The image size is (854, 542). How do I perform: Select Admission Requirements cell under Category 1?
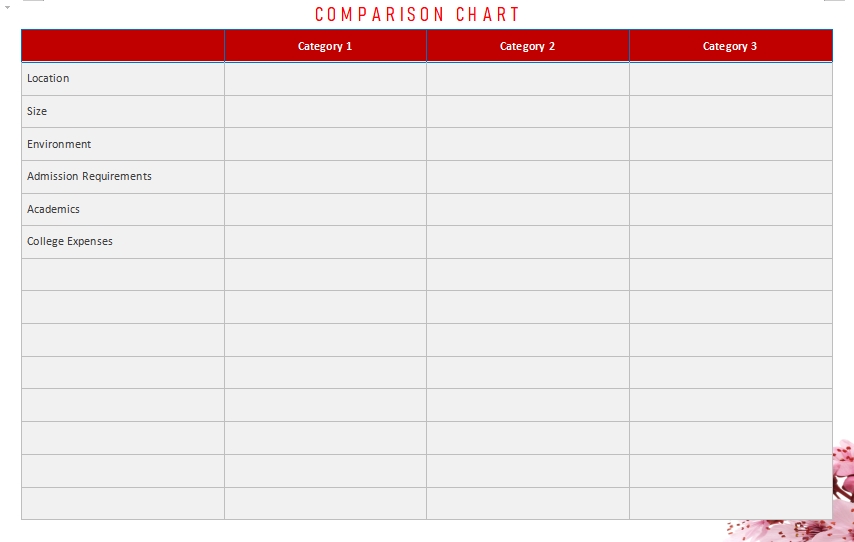pos(325,176)
